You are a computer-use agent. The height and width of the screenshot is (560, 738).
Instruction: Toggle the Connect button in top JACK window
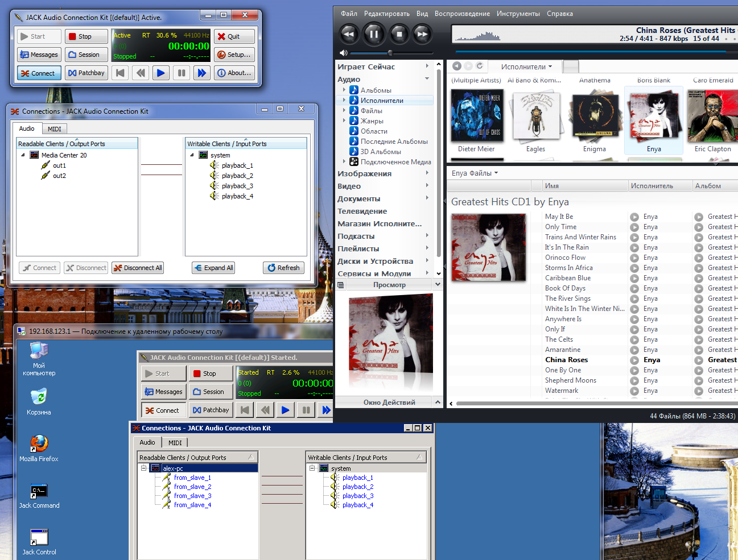click(39, 73)
